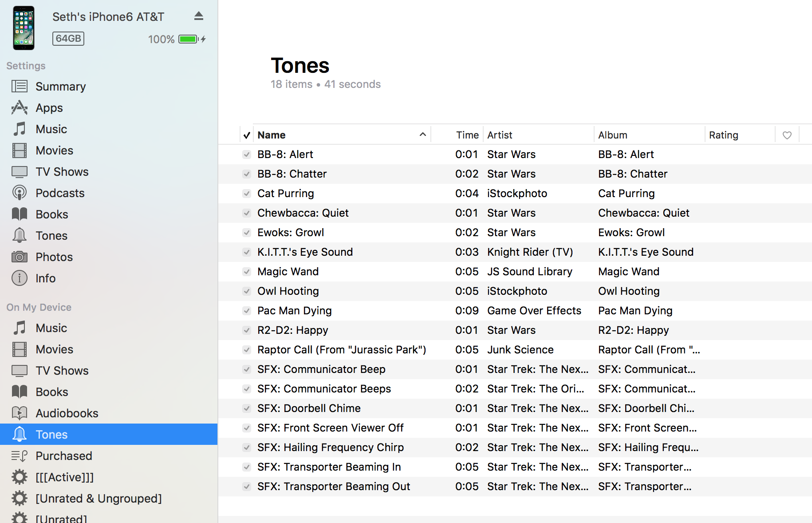
Task: Toggle the Raptor Call checkbox
Action: point(247,350)
